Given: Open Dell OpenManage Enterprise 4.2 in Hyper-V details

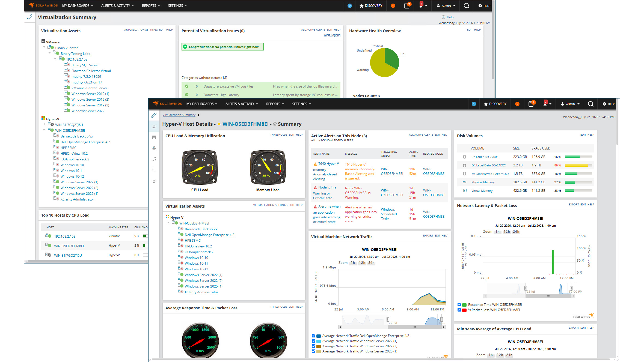Looking at the screenshot, I should click(x=209, y=235).
